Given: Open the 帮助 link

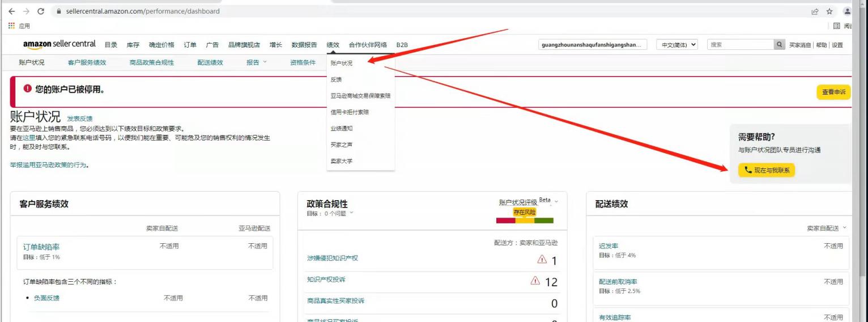Looking at the screenshot, I should 822,45.
